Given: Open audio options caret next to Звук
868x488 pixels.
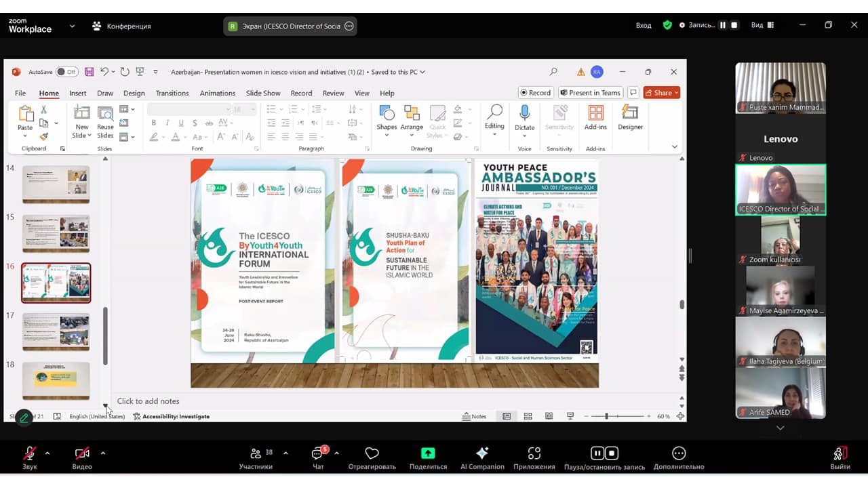Looking at the screenshot, I should pos(47,453).
